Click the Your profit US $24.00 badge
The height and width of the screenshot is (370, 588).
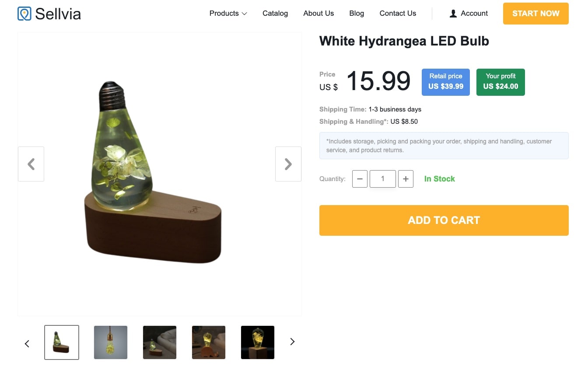[x=500, y=82]
